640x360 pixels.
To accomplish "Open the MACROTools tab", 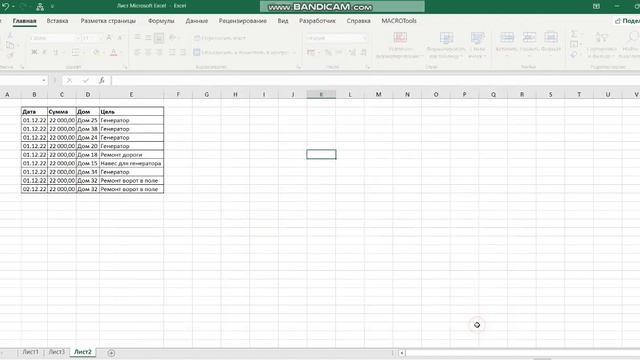I will (399, 21).
